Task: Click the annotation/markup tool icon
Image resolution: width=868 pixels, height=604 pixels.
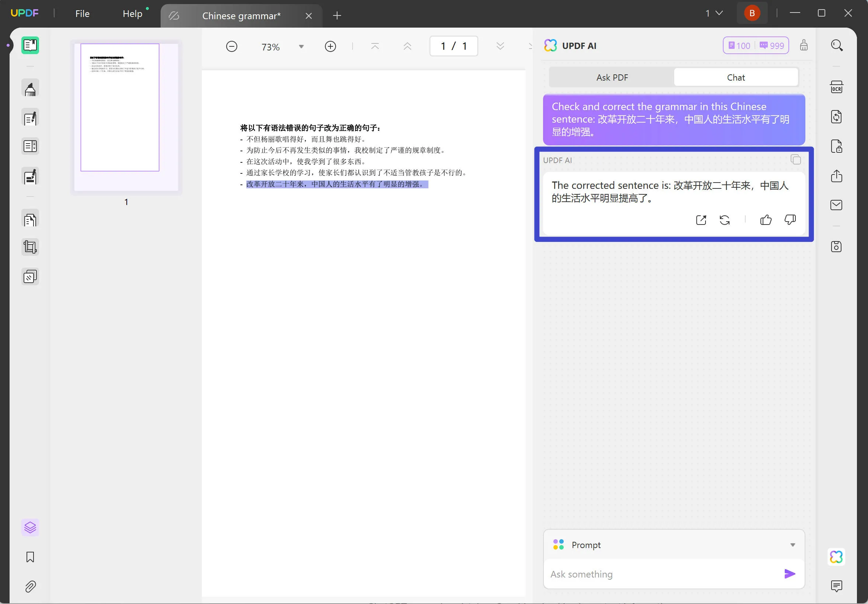Action: [x=30, y=88]
